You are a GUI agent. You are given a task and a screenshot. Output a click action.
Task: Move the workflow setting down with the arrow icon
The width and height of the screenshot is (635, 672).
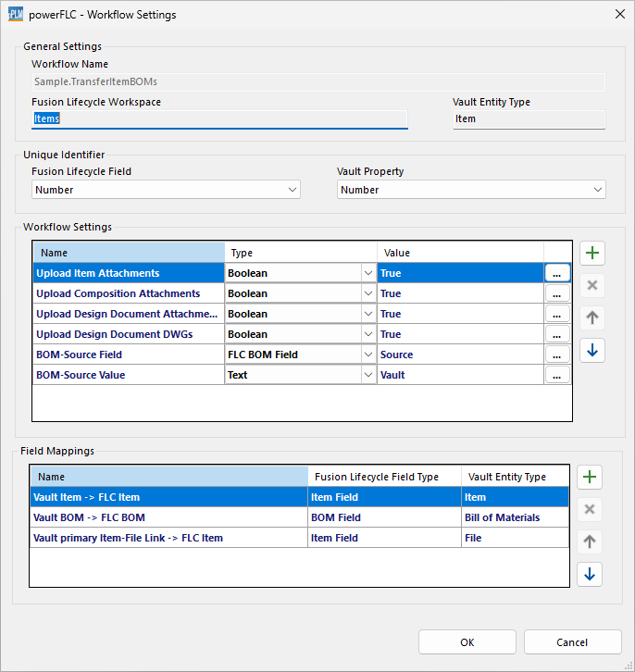click(591, 350)
